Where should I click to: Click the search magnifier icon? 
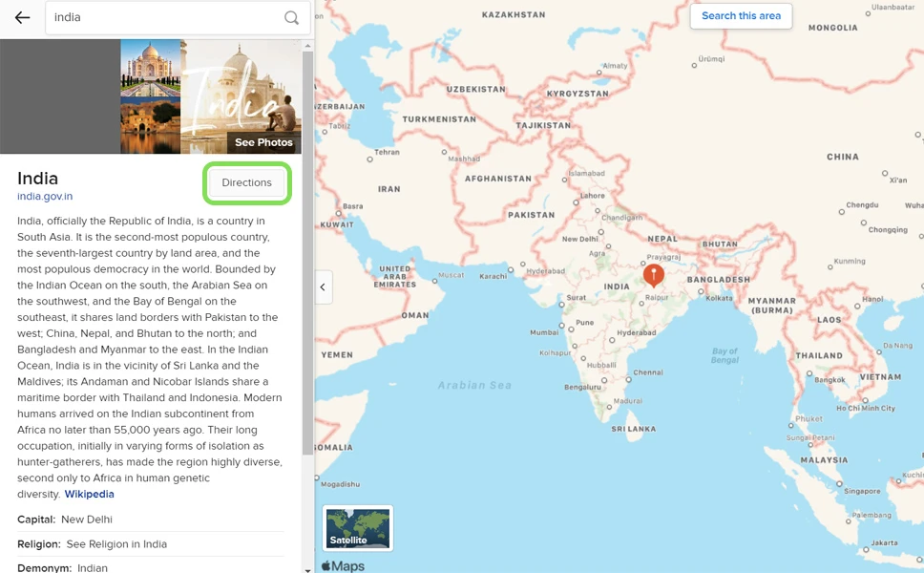tap(292, 18)
